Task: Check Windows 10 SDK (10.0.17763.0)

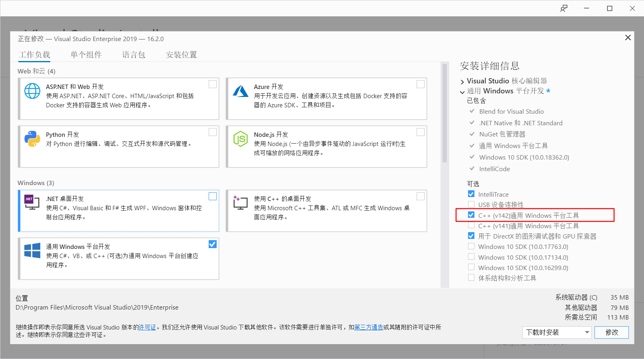Action: click(471, 246)
